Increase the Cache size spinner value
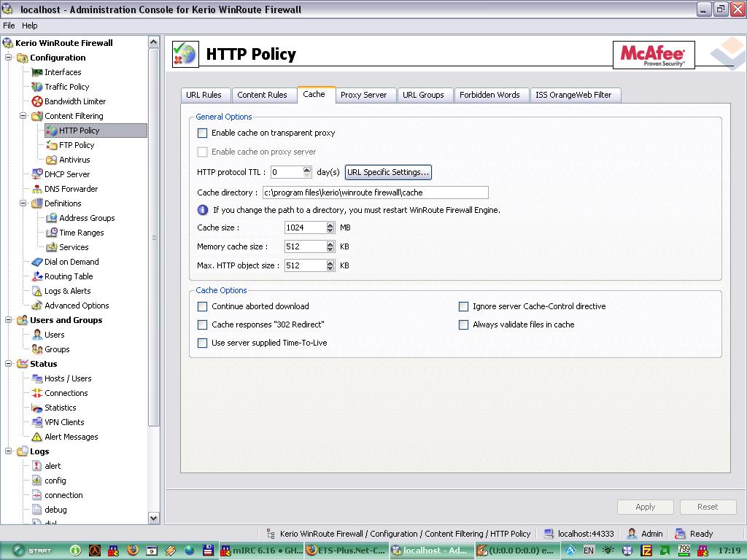 (330, 225)
